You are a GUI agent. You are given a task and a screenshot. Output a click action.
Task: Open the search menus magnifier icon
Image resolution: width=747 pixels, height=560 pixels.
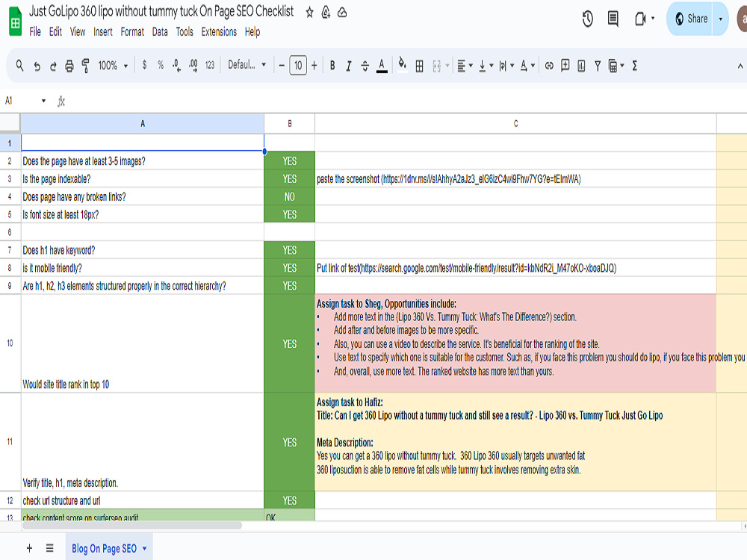pyautogui.click(x=19, y=66)
